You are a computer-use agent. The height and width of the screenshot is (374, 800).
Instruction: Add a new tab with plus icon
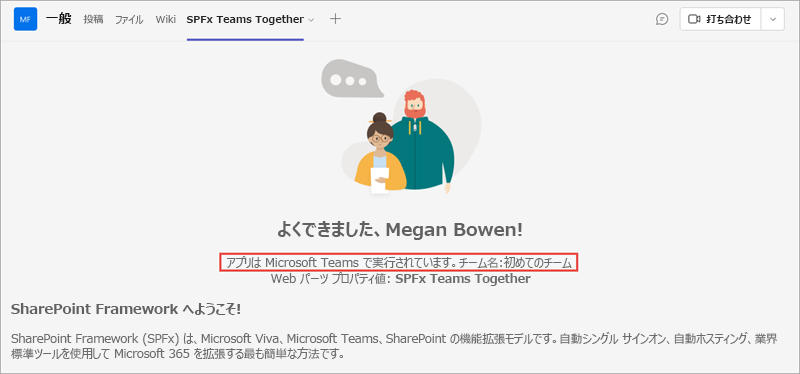(x=335, y=19)
